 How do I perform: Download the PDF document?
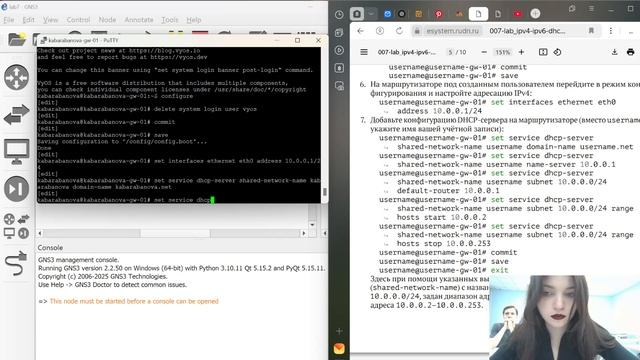(614, 52)
